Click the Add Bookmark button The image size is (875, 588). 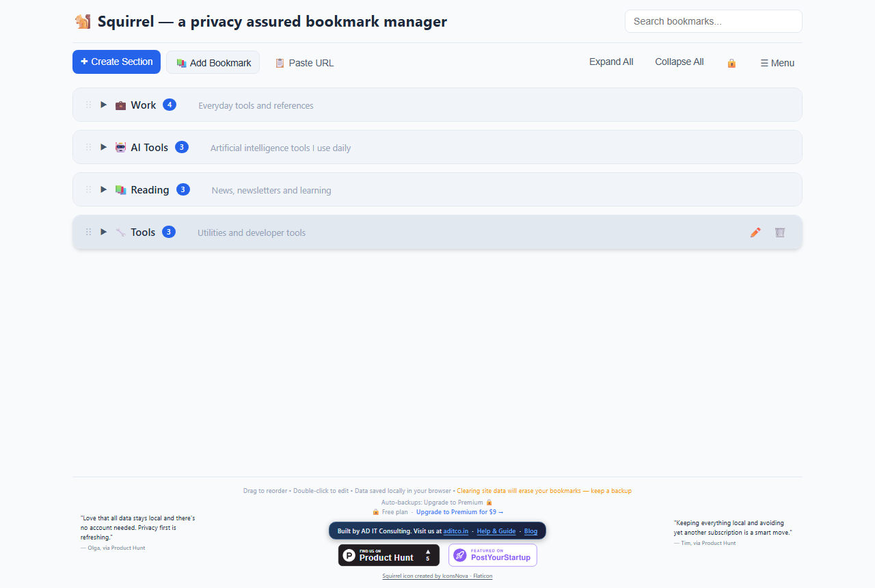(x=213, y=62)
